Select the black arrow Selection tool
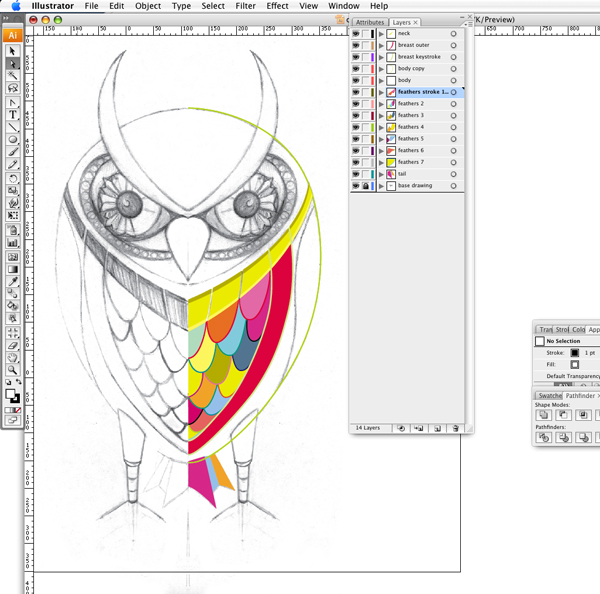This screenshot has height=594, width=600. [x=13, y=51]
